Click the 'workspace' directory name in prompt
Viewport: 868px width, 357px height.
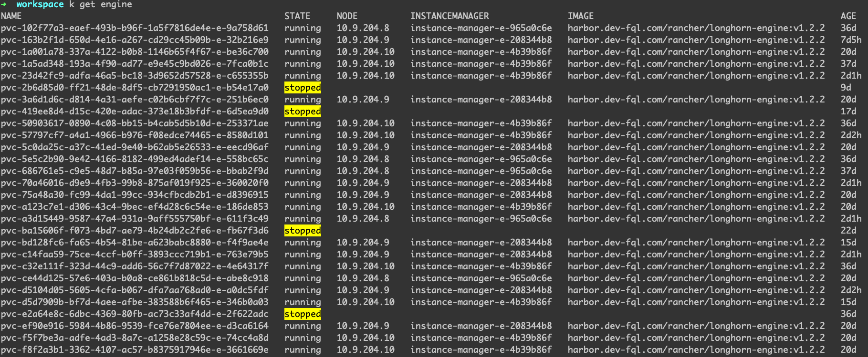click(x=40, y=4)
